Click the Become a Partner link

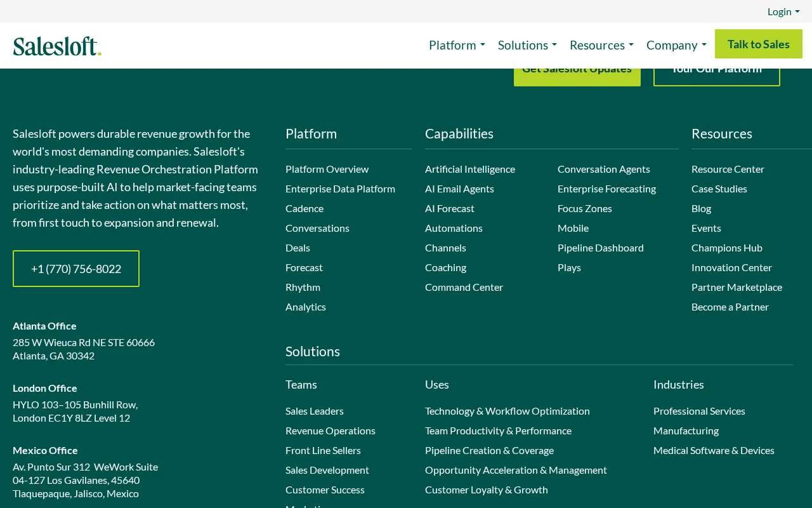pyautogui.click(x=730, y=307)
